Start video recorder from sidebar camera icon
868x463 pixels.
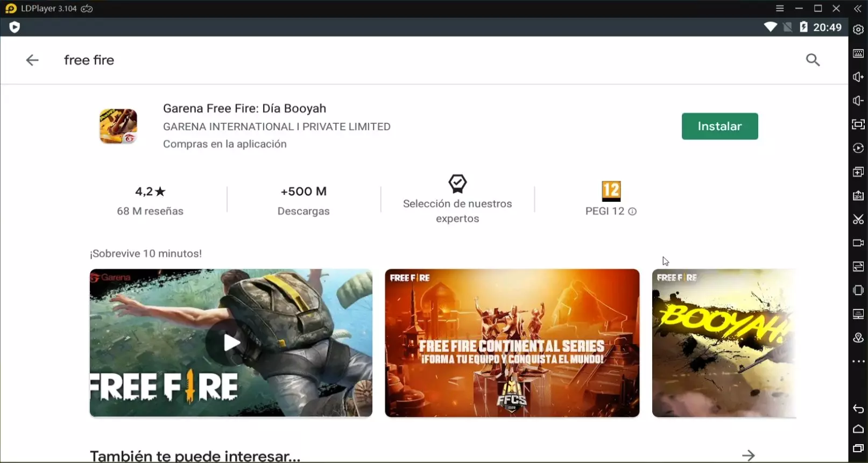click(858, 243)
